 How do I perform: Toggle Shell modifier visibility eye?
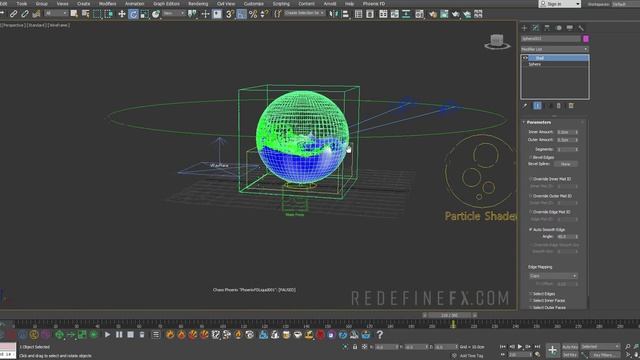coord(525,58)
